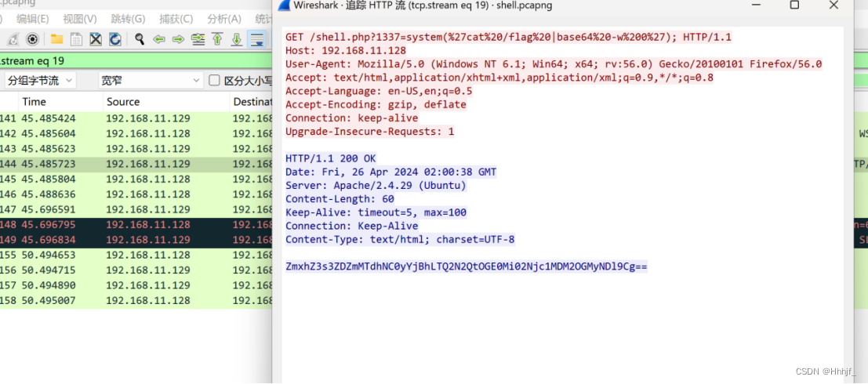The image size is (868, 384).
Task: Maximize the 追踪 HTTP 流 dialog window
Action: click(794, 5)
